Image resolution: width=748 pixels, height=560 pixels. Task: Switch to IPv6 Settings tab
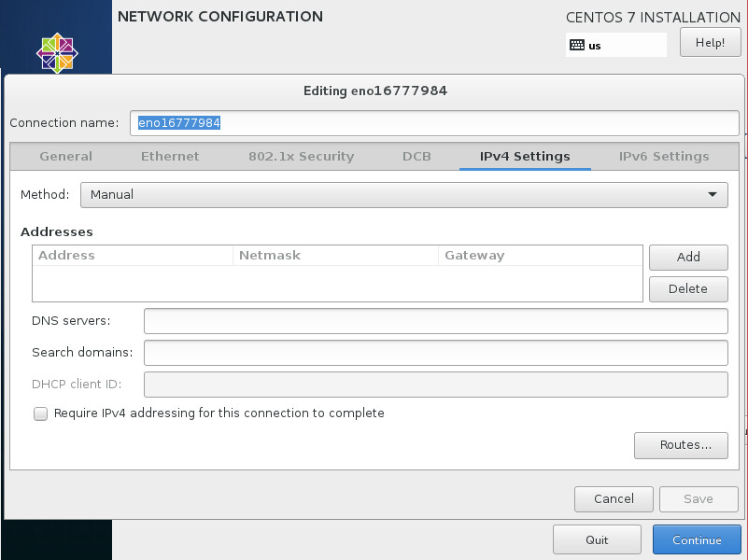point(664,156)
